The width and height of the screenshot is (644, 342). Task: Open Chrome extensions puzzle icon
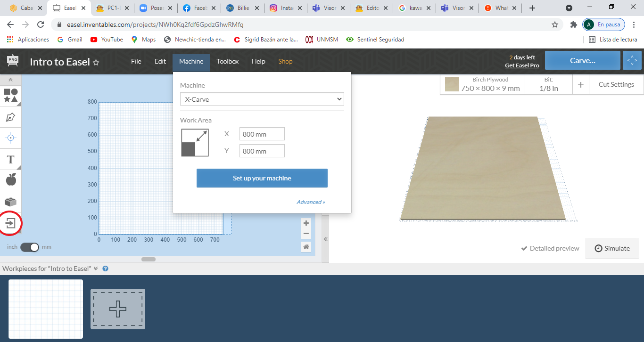pyautogui.click(x=573, y=24)
